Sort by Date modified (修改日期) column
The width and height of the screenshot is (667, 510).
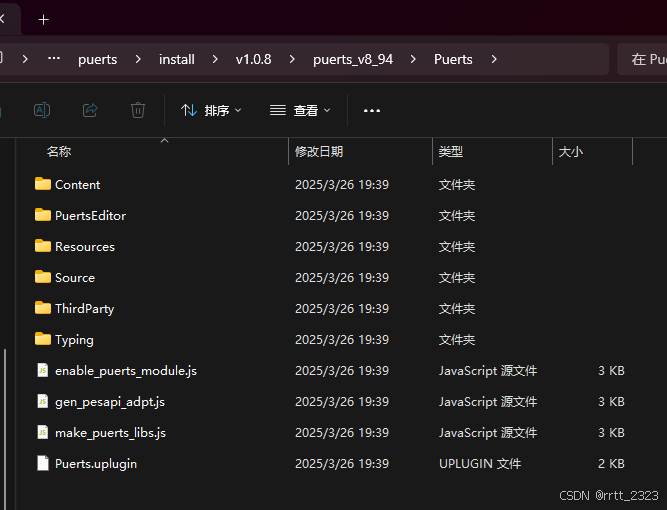coord(319,151)
